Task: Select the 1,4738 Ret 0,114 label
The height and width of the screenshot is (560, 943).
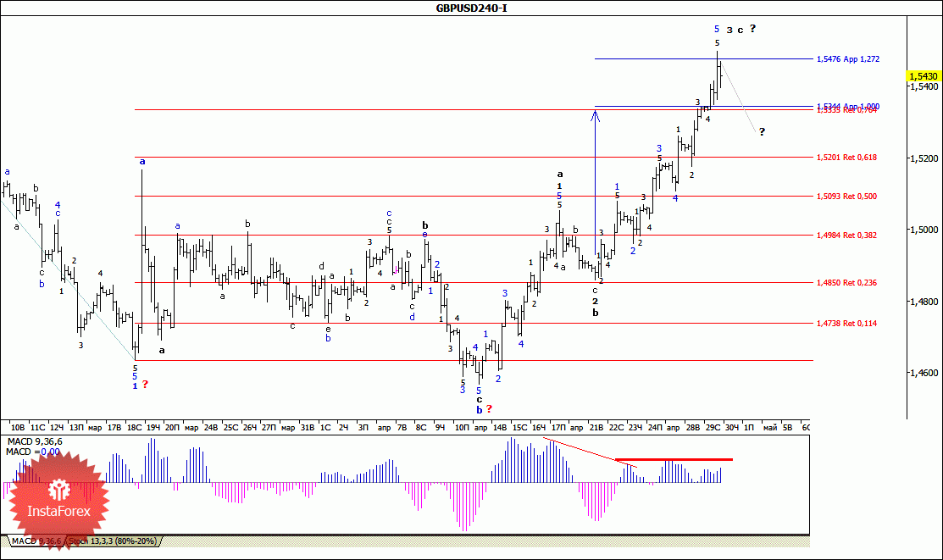Action: point(846,323)
